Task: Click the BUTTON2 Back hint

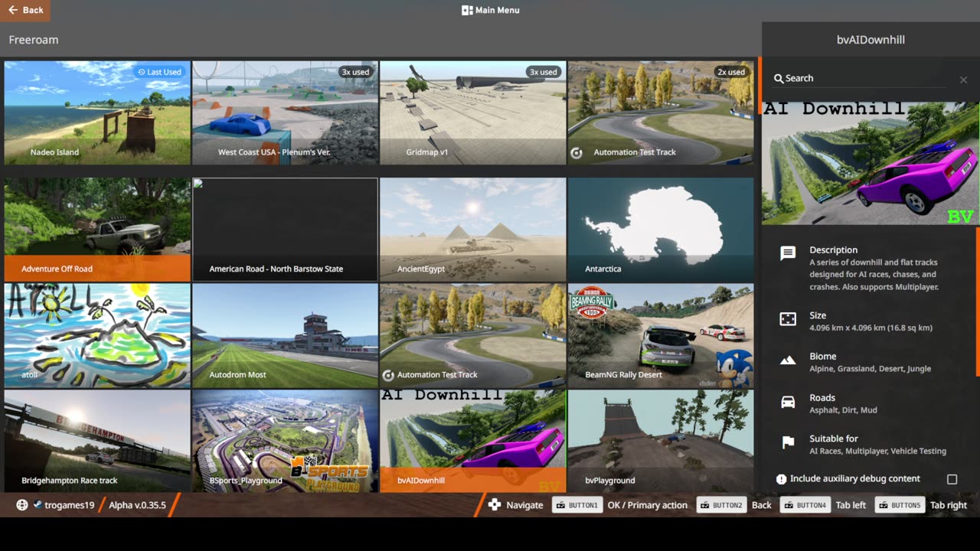Action: pyautogui.click(x=733, y=505)
